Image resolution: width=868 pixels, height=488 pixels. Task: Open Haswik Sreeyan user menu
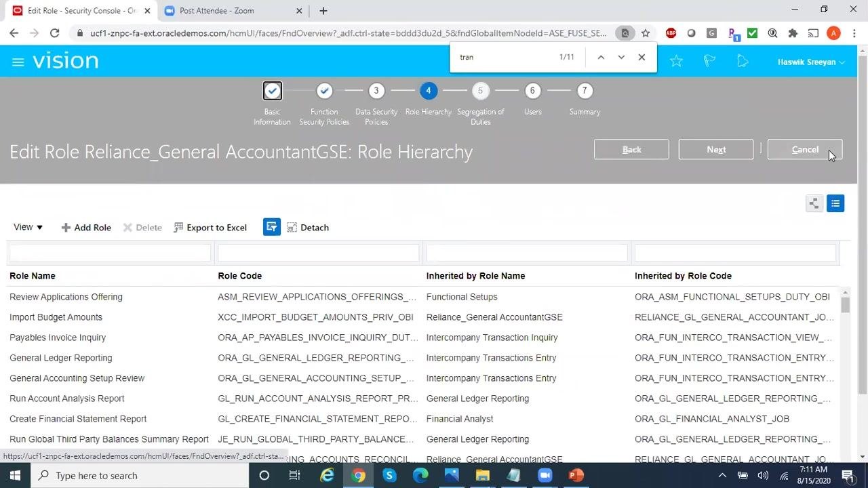click(811, 62)
